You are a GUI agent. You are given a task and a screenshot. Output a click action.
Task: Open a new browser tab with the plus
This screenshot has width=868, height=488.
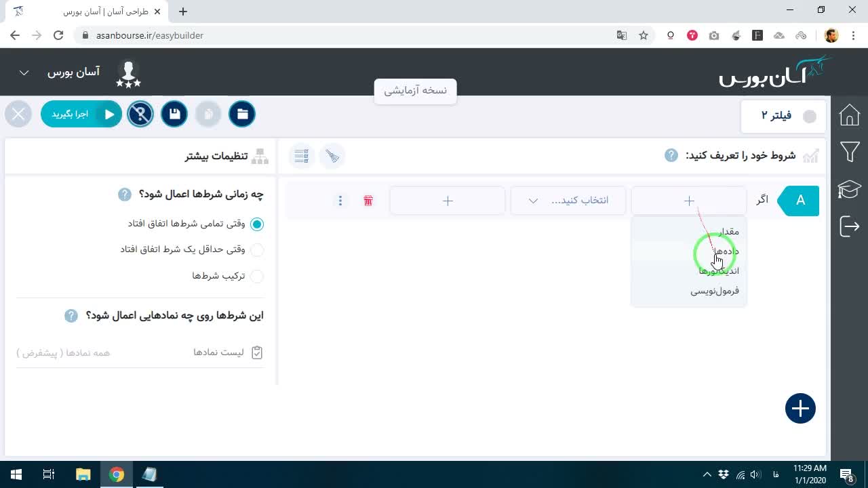pyautogui.click(x=183, y=12)
